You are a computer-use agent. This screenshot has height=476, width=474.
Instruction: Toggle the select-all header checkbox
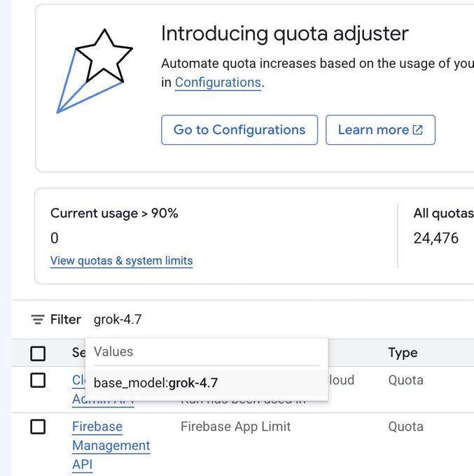click(x=38, y=353)
